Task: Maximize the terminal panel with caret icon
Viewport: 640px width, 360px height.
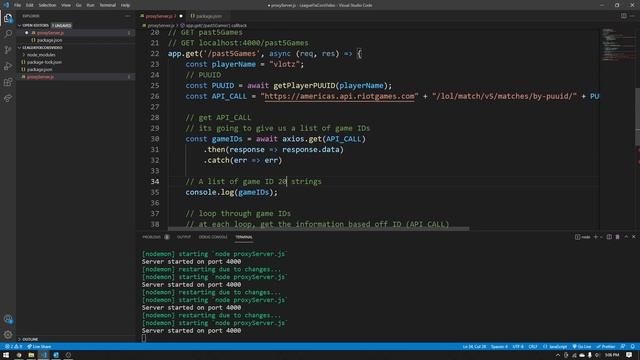Action: [626, 237]
